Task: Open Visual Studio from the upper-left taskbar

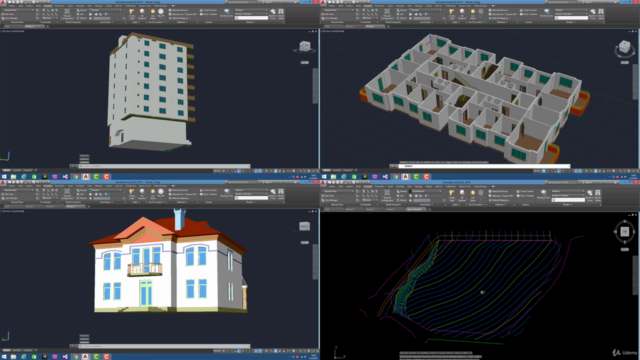Action: [65, 177]
